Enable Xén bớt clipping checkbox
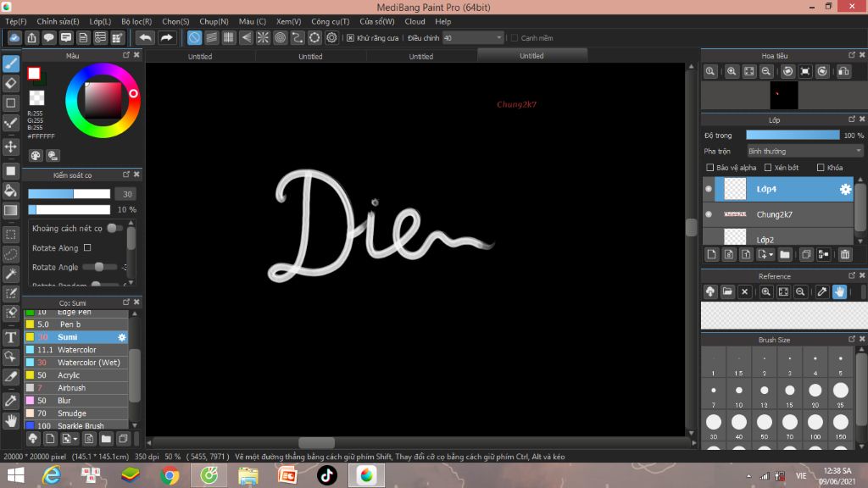The image size is (868, 488). (768, 167)
